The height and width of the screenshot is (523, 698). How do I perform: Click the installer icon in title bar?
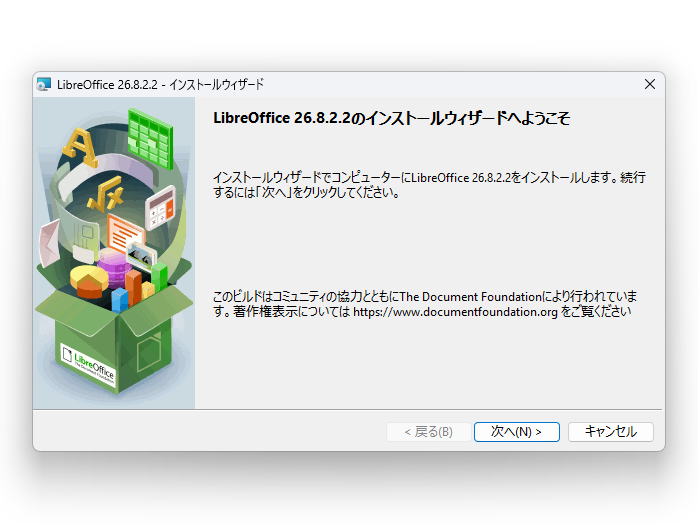44,84
